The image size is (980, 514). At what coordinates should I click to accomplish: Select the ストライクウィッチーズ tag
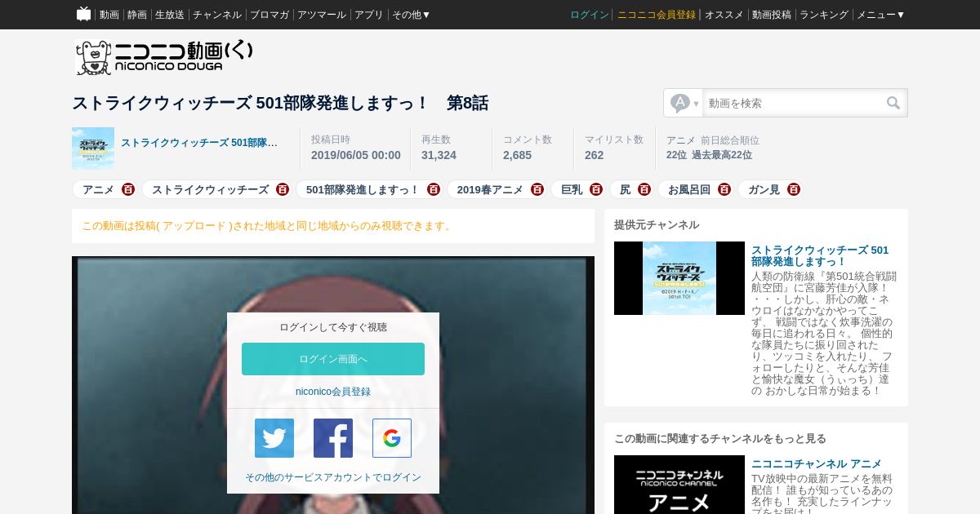(210, 189)
